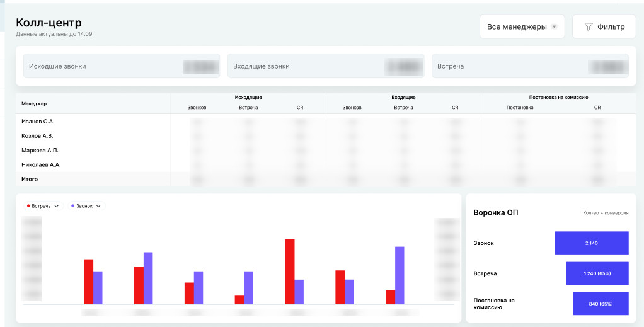
Task: Click the Исходящие column group header
Action: [248, 98]
